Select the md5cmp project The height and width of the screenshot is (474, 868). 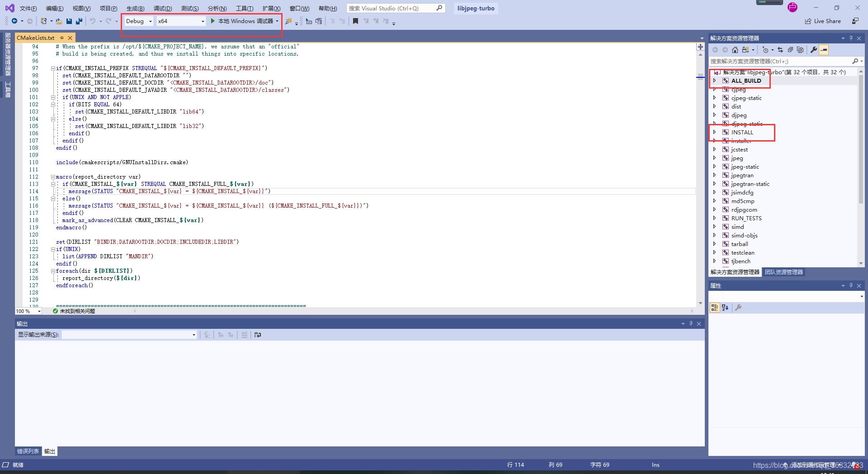click(x=743, y=201)
